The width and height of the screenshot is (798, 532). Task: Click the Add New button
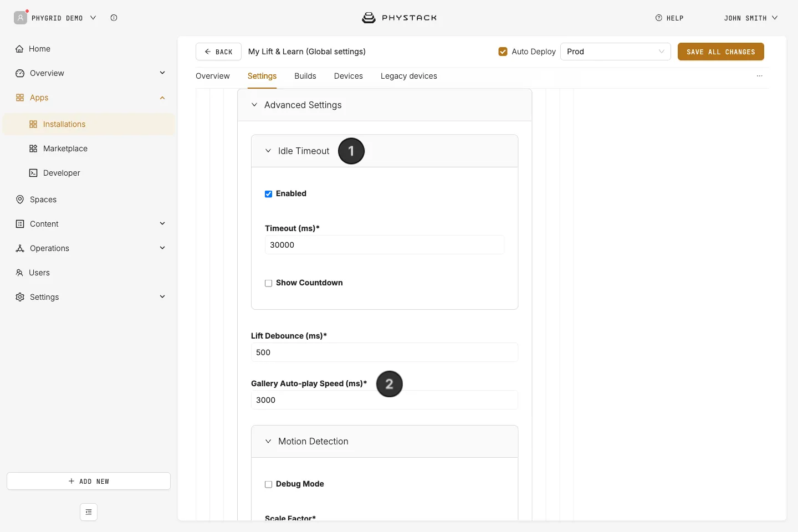pos(89,481)
